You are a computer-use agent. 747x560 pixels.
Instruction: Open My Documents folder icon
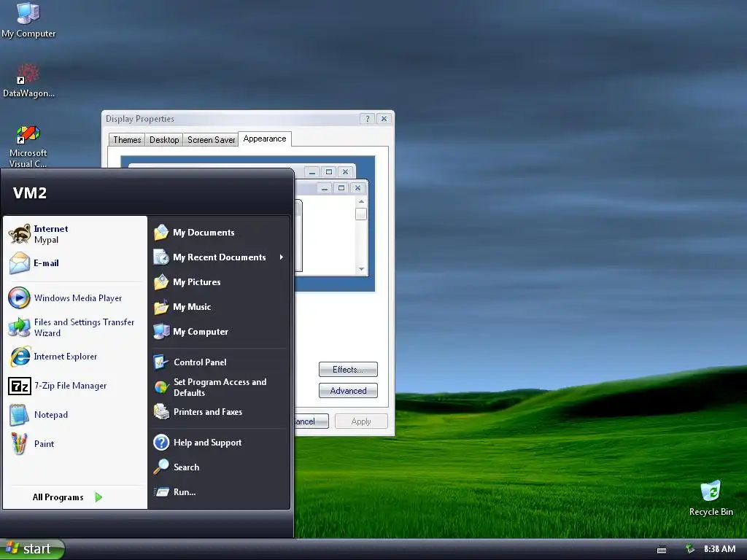pos(161,233)
